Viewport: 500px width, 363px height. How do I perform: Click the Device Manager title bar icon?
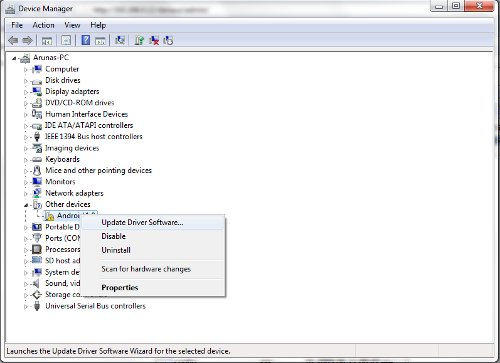10,9
